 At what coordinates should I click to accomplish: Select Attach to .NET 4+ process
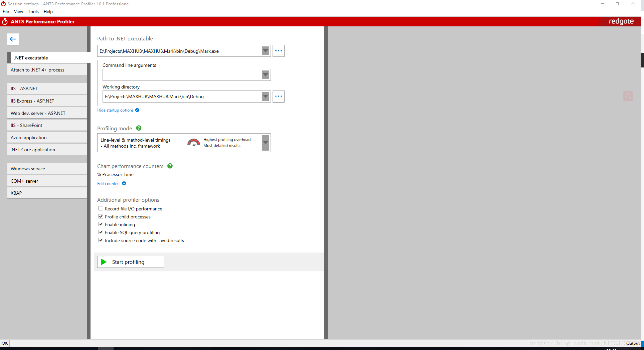[x=47, y=70]
